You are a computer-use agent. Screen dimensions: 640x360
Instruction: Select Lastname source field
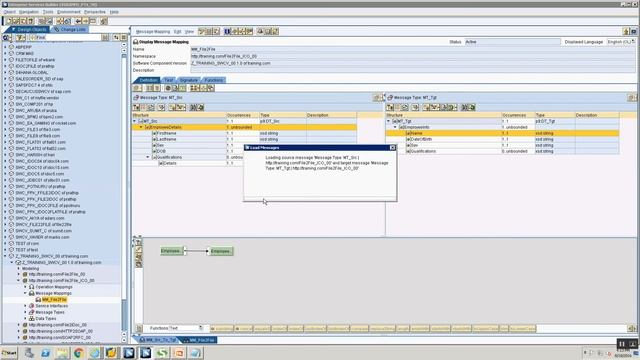167,139
